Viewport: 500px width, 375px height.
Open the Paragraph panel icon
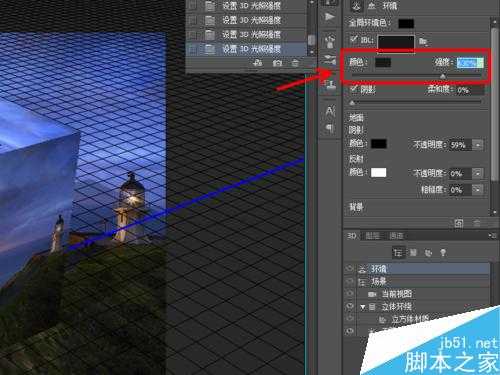click(330, 128)
